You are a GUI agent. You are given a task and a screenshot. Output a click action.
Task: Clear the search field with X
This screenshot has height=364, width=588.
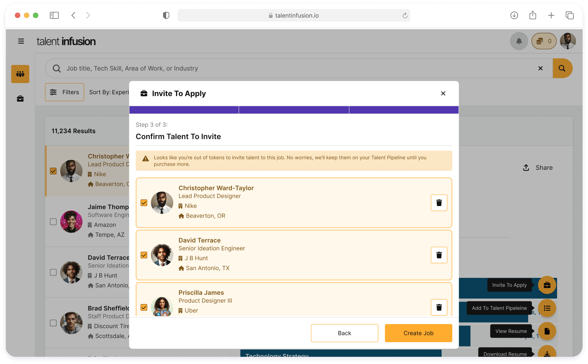pyautogui.click(x=540, y=68)
